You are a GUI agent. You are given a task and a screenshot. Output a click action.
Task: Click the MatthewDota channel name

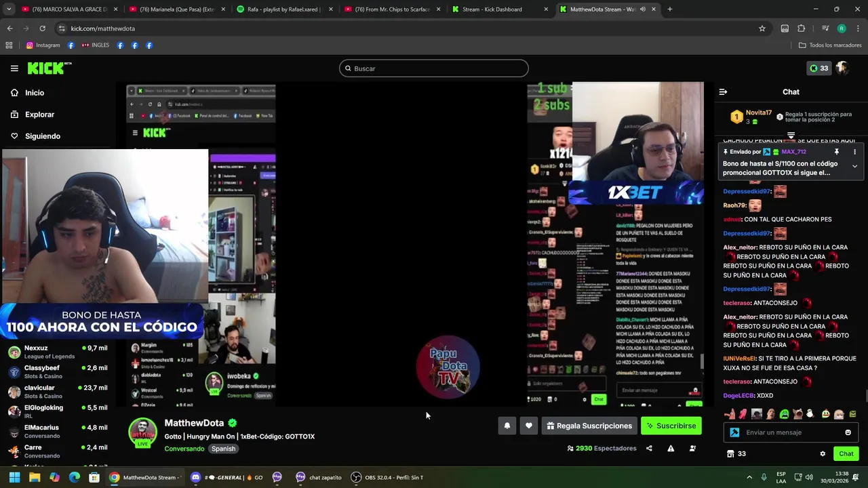(194, 423)
